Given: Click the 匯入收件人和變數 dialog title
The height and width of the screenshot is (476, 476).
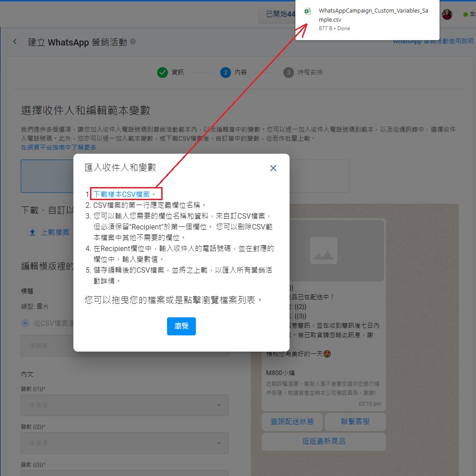Looking at the screenshot, I should pos(120,167).
